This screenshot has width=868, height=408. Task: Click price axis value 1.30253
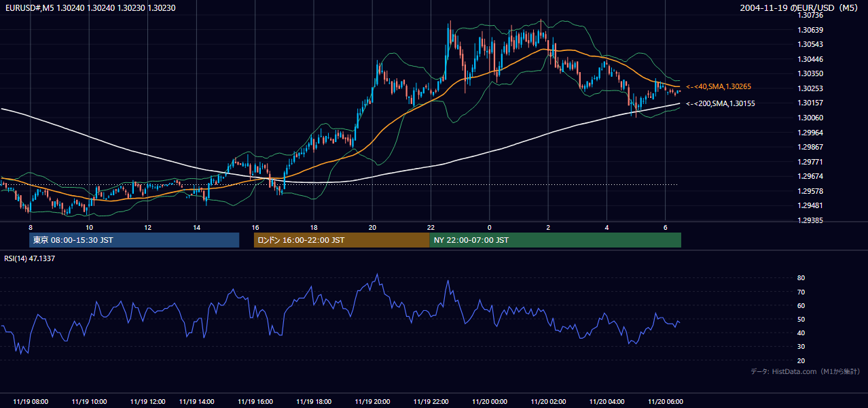tap(810, 88)
